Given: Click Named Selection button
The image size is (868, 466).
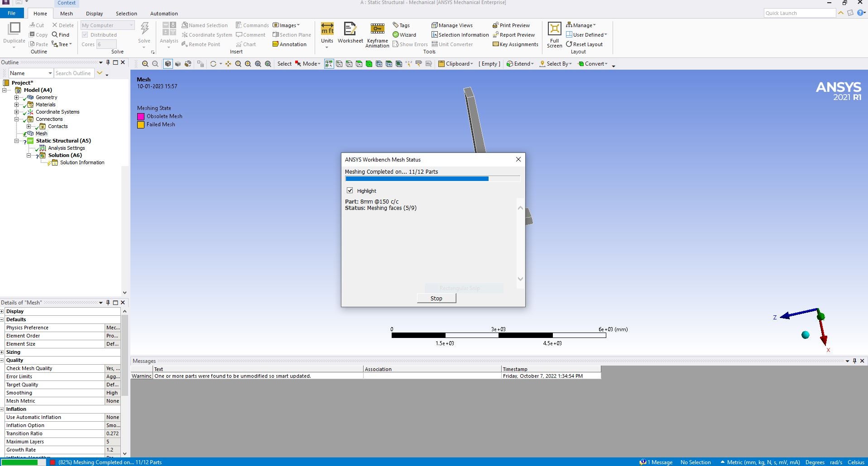Looking at the screenshot, I should coord(204,25).
